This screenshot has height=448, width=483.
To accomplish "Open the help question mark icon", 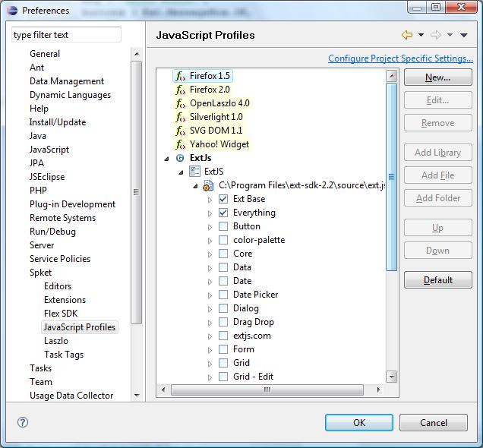I will 23,422.
